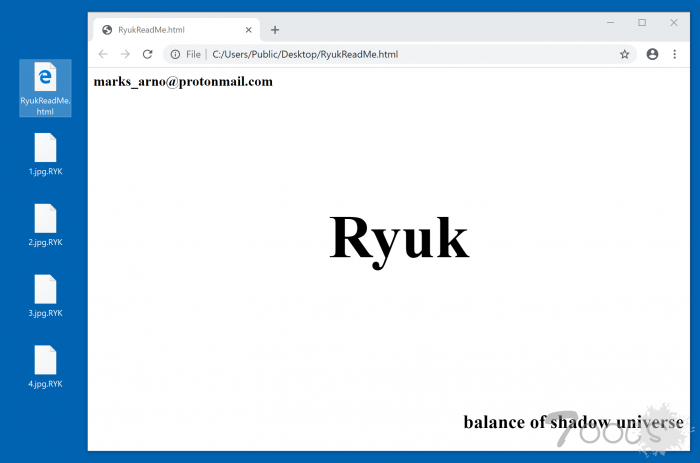Image resolution: width=700 pixels, height=463 pixels.
Task: Reload the RyukReadMe.html page
Action: click(148, 54)
